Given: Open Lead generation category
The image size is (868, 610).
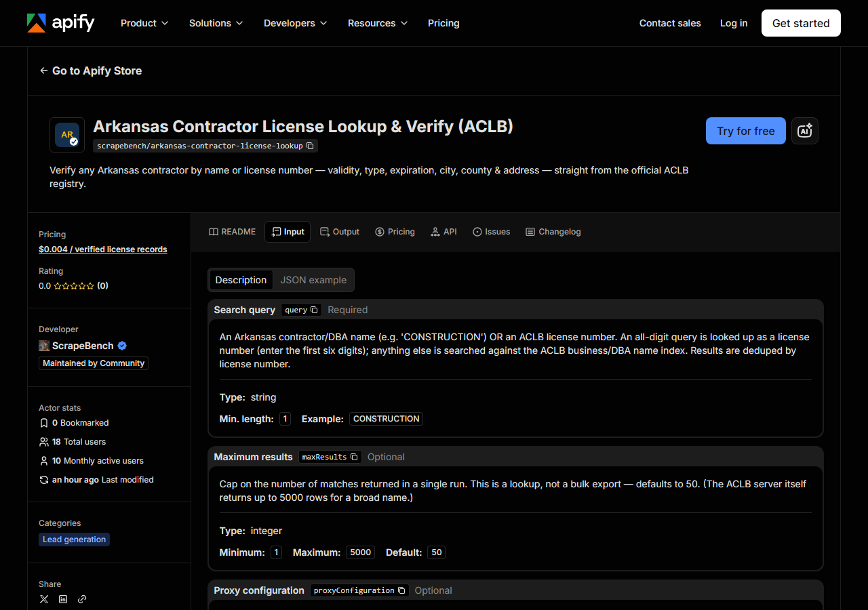Looking at the screenshot, I should tap(74, 540).
